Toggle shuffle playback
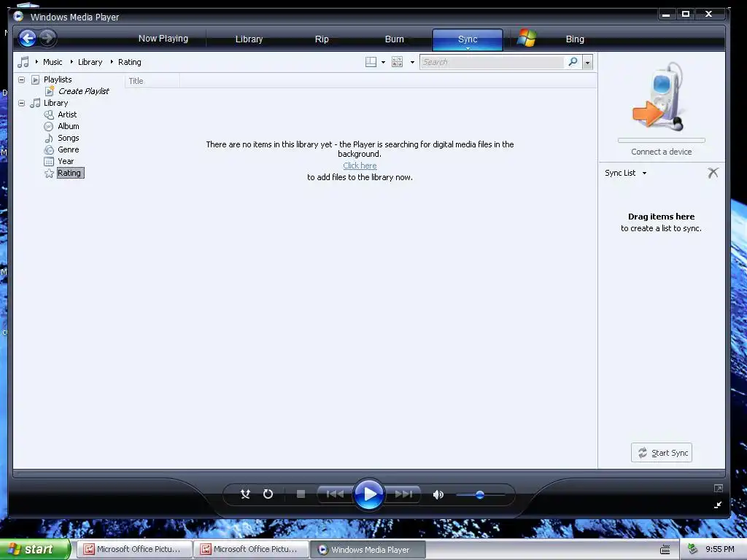747x560 pixels. (245, 494)
